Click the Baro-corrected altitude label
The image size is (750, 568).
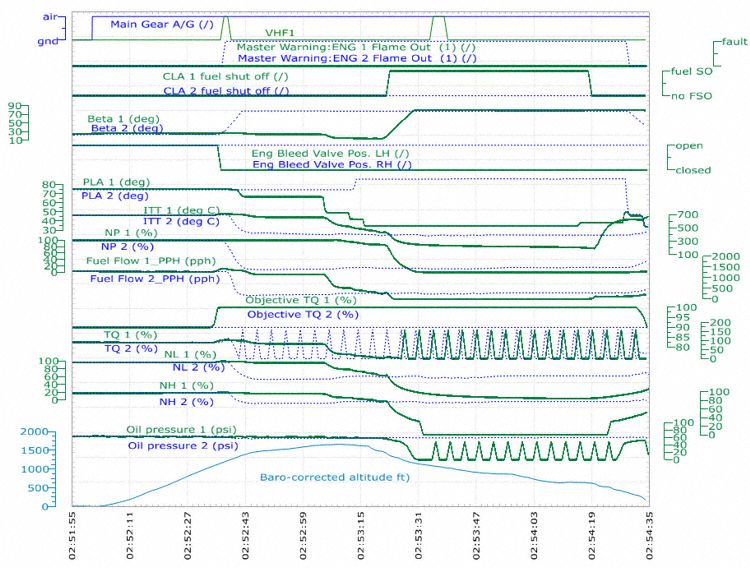335,477
